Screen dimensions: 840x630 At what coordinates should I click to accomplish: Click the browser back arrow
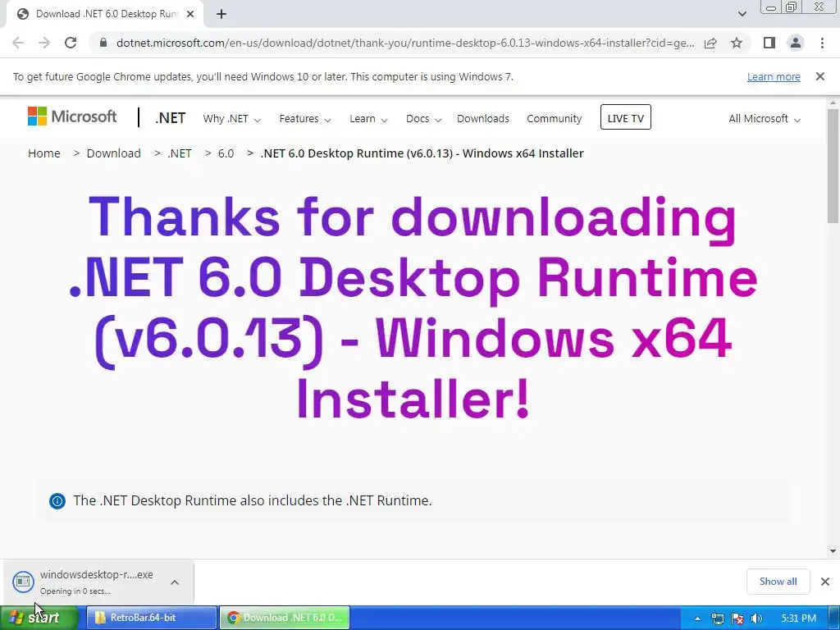click(18, 43)
